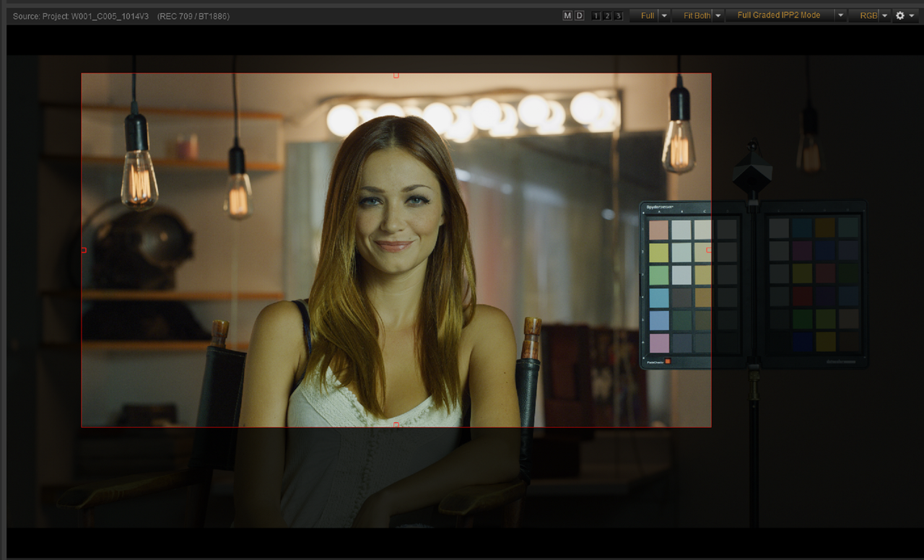Click the Source Project W001_C005_1014V3 label
The height and width of the screenshot is (560, 924).
pyautogui.click(x=81, y=16)
